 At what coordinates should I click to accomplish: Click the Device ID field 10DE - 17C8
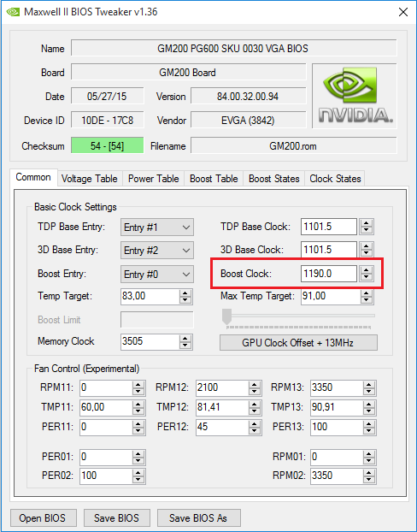coord(107,121)
